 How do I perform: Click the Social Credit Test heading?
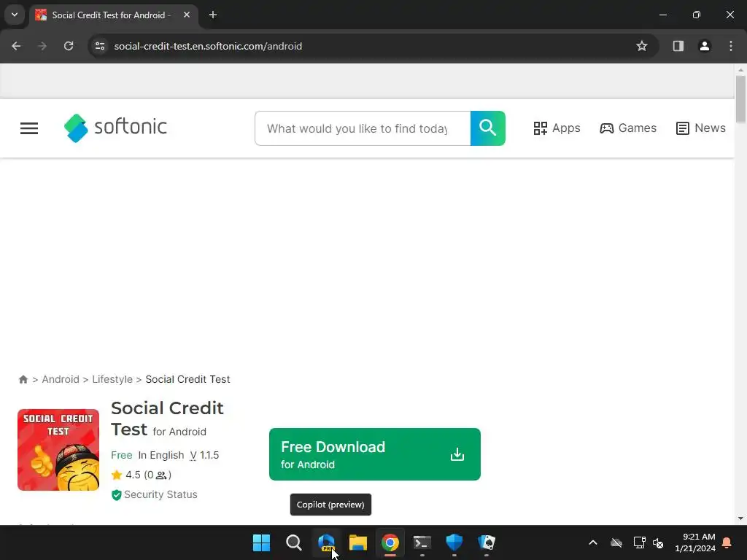pyautogui.click(x=167, y=419)
